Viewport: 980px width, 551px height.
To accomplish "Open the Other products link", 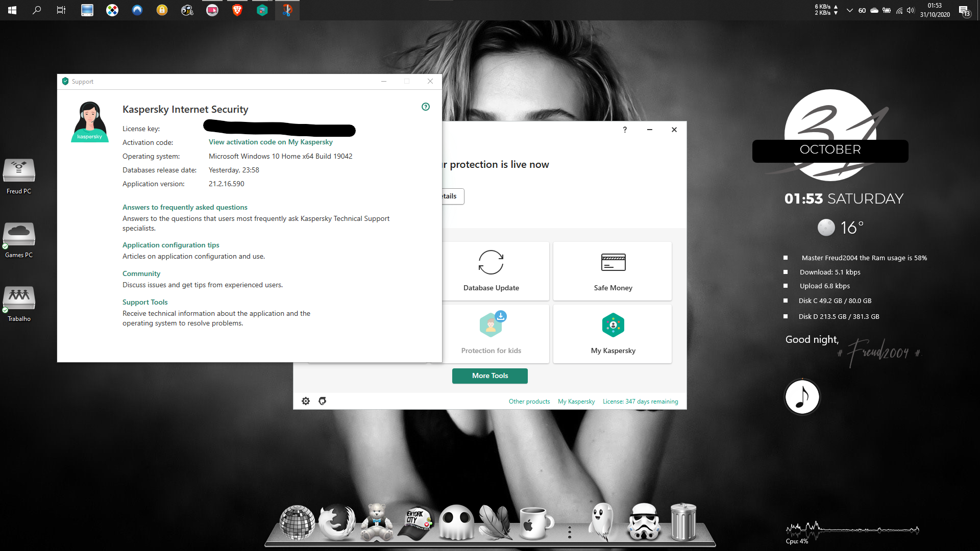I will coord(529,402).
